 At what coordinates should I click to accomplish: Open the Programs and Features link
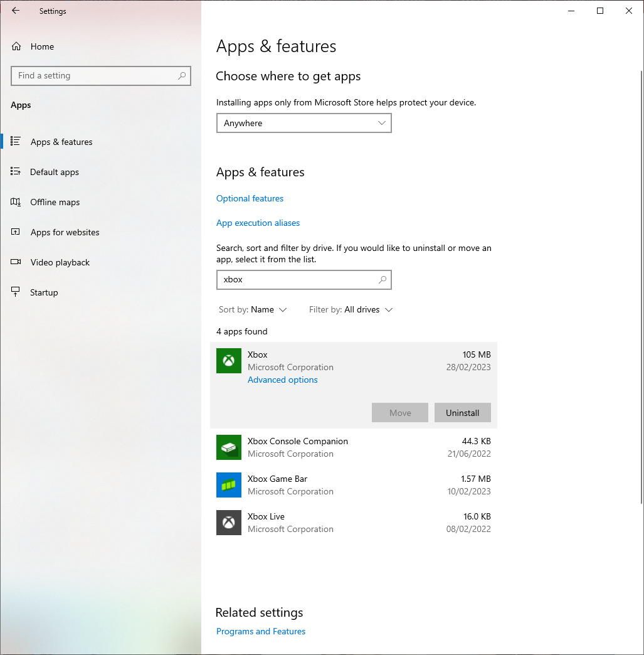point(261,631)
